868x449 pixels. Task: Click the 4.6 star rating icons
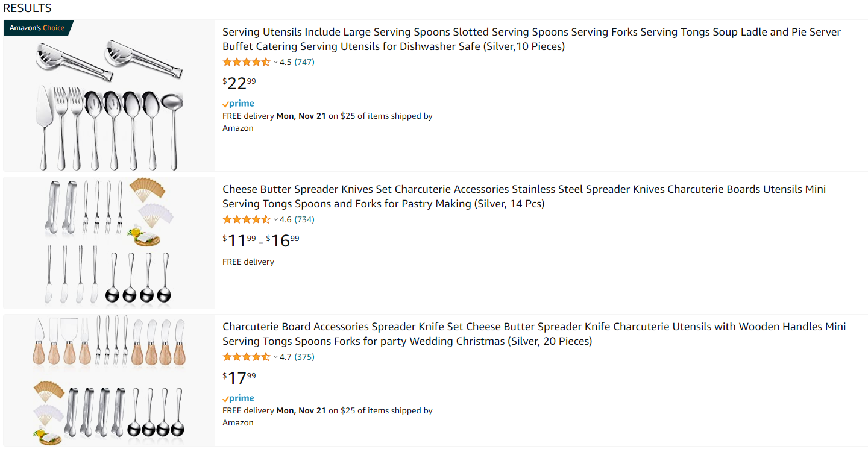tap(247, 219)
